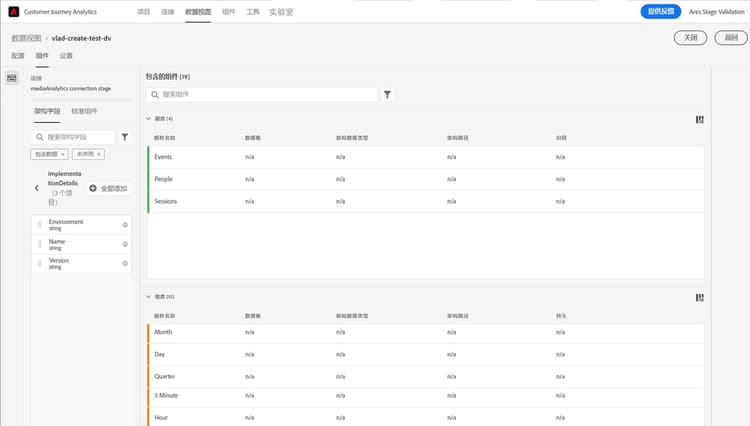Open the left rail panel icon

12,78
